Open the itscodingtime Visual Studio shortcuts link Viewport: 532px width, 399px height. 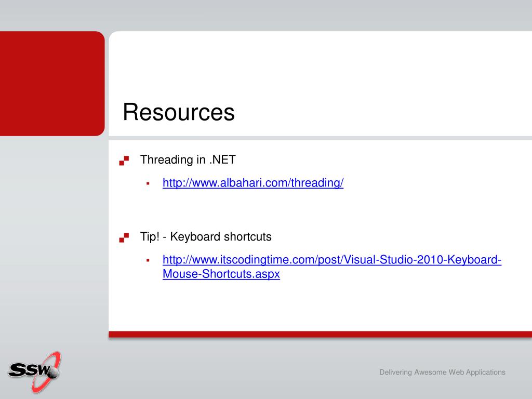tap(332, 267)
